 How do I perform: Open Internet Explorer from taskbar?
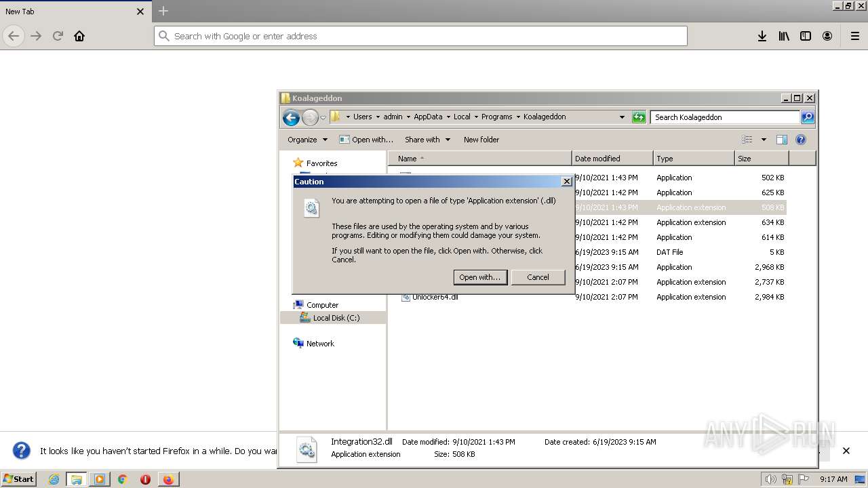coord(54,479)
